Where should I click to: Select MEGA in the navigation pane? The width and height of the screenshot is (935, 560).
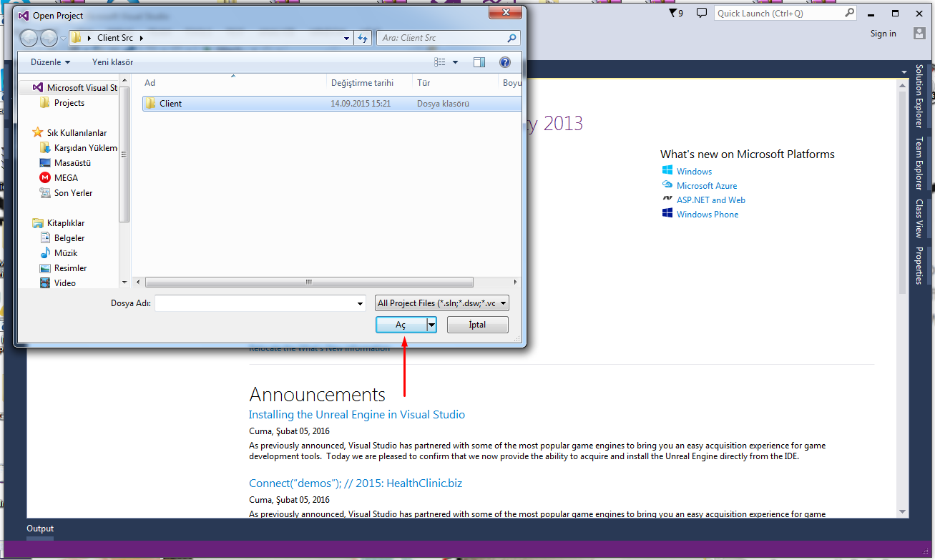[66, 178]
